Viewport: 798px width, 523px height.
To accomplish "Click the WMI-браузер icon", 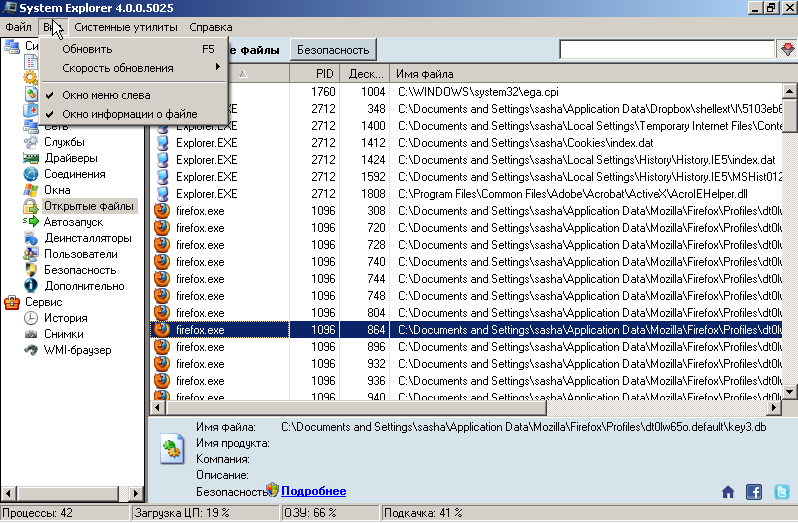I will [31, 350].
